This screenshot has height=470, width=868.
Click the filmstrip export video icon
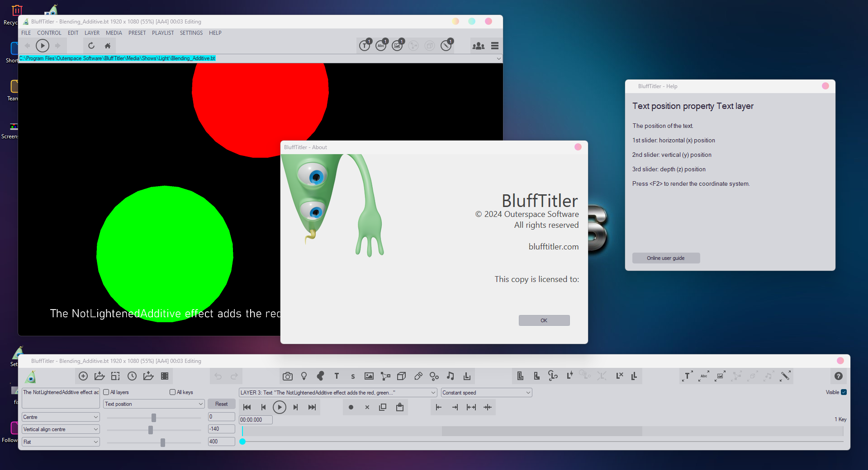(165, 376)
